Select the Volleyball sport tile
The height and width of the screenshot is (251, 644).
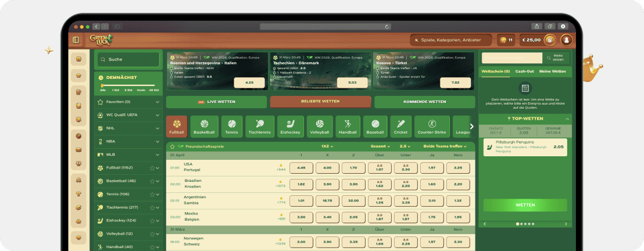click(x=320, y=127)
